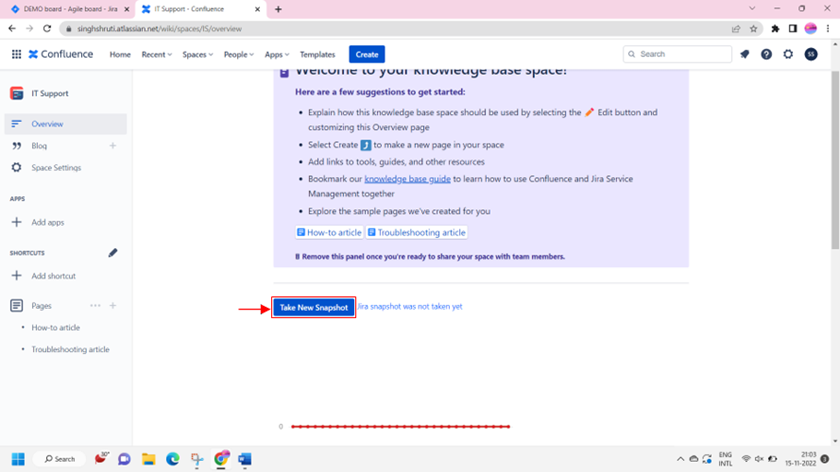
Task: Edit shortcuts with the pencil icon
Action: (112, 253)
